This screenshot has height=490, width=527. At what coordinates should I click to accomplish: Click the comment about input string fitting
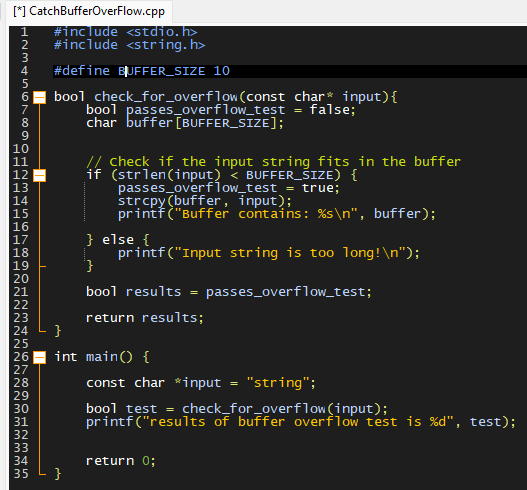click(273, 162)
